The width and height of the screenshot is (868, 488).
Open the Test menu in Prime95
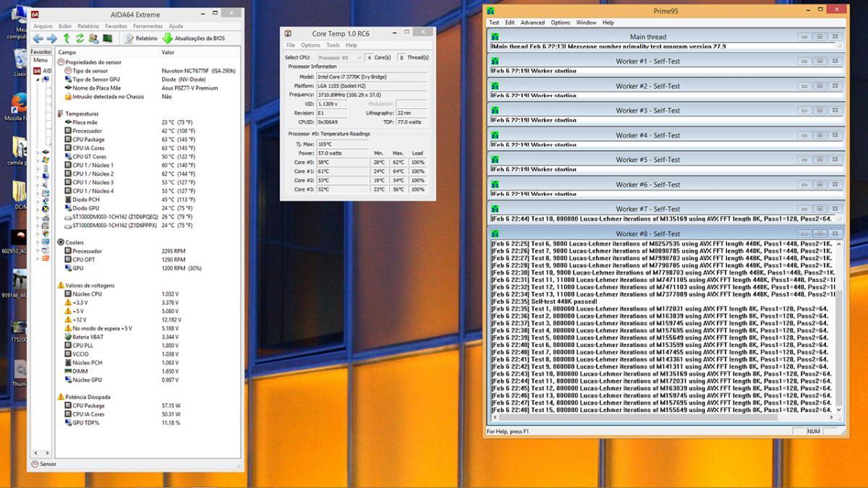pos(494,22)
